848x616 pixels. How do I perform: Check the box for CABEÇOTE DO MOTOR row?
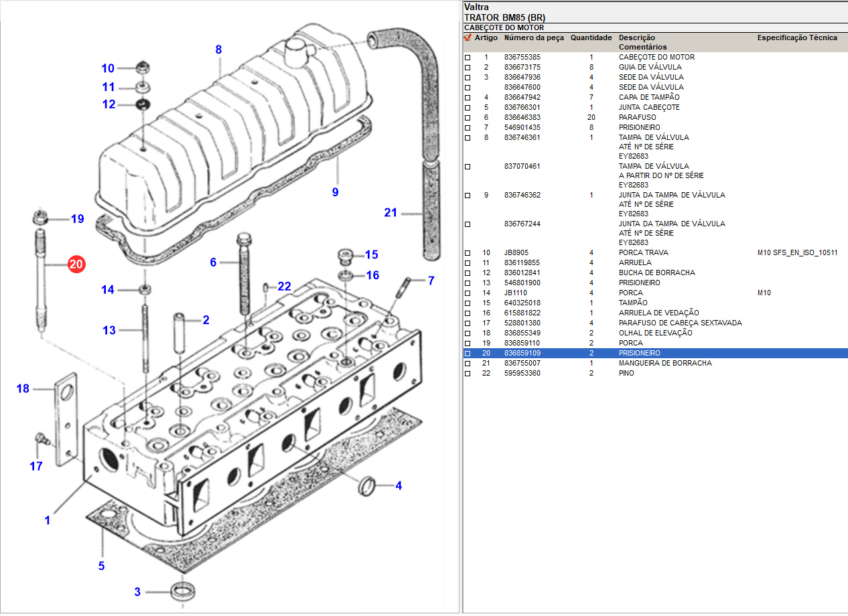[468, 58]
